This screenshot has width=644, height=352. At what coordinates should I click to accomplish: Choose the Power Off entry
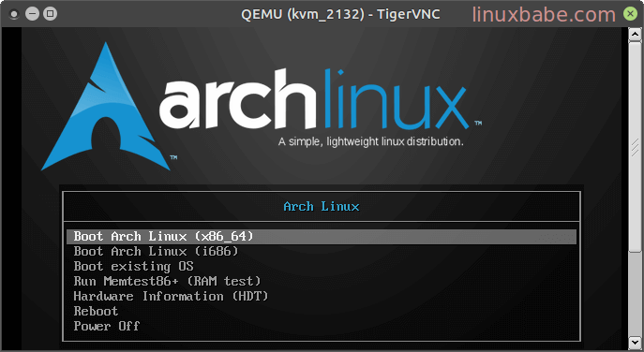[x=107, y=326]
